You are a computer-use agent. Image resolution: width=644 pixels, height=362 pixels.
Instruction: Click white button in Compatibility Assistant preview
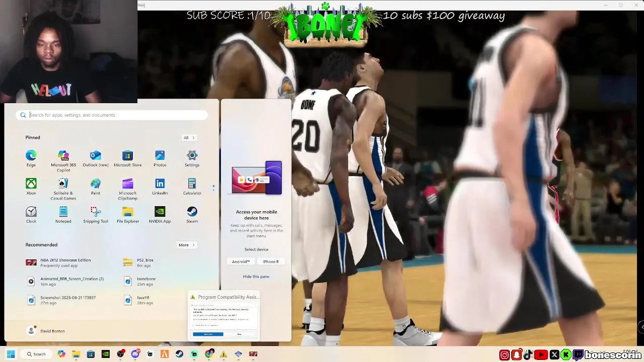239,334
